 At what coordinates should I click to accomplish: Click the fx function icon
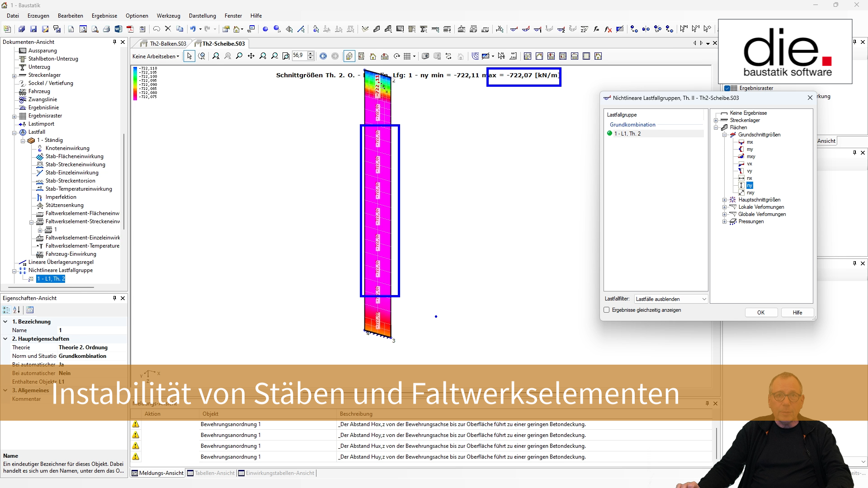coord(596,29)
